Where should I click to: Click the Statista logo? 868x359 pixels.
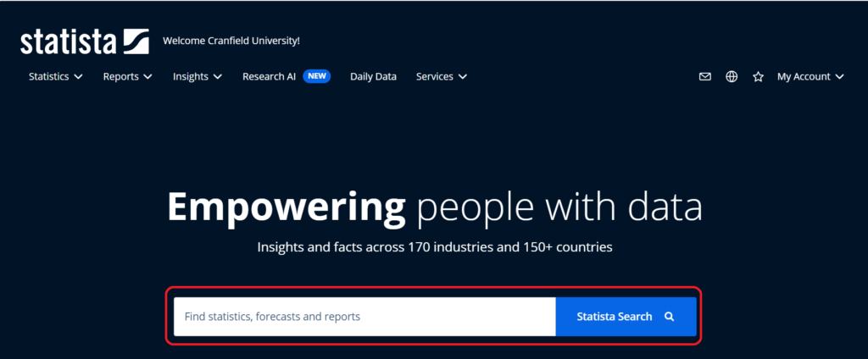coord(84,41)
